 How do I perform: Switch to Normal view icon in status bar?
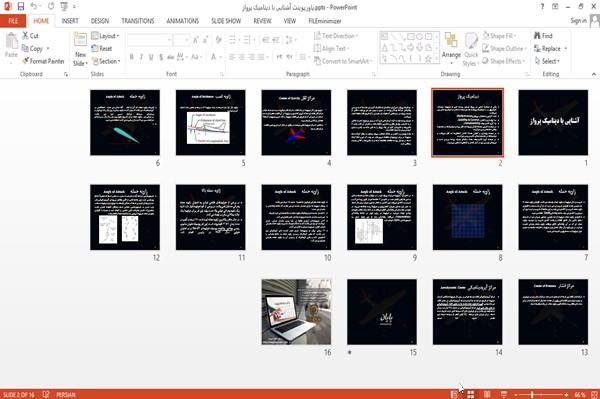pyautogui.click(x=454, y=394)
